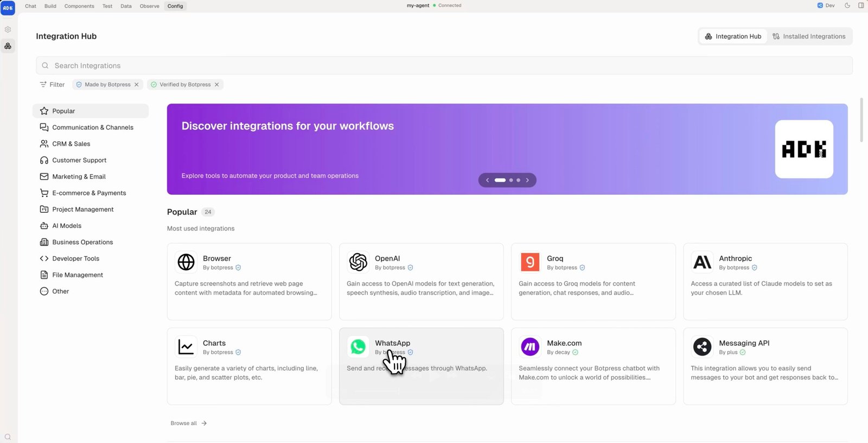Click the search icon at the bottom of the left rail
The image size is (868, 443).
tap(8, 437)
